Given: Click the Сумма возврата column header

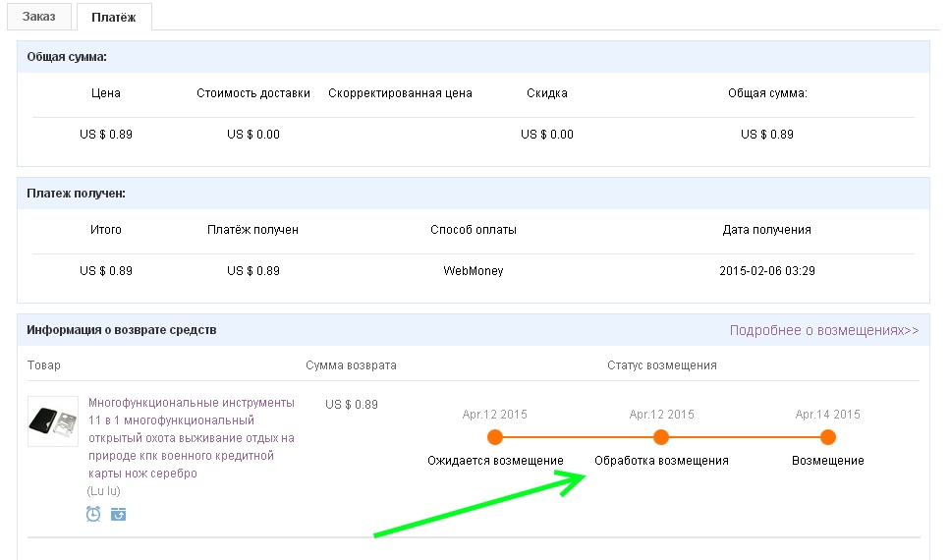Looking at the screenshot, I should coord(351,365).
